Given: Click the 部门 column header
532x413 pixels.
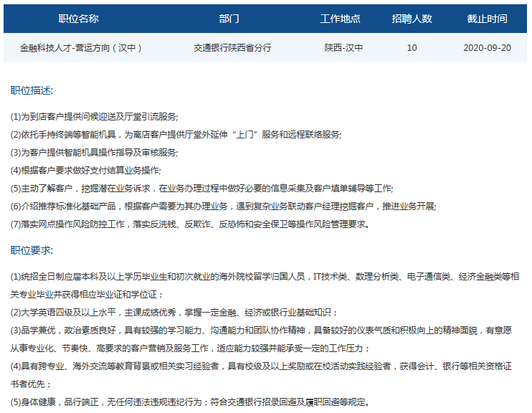Looking at the screenshot, I should [x=229, y=19].
